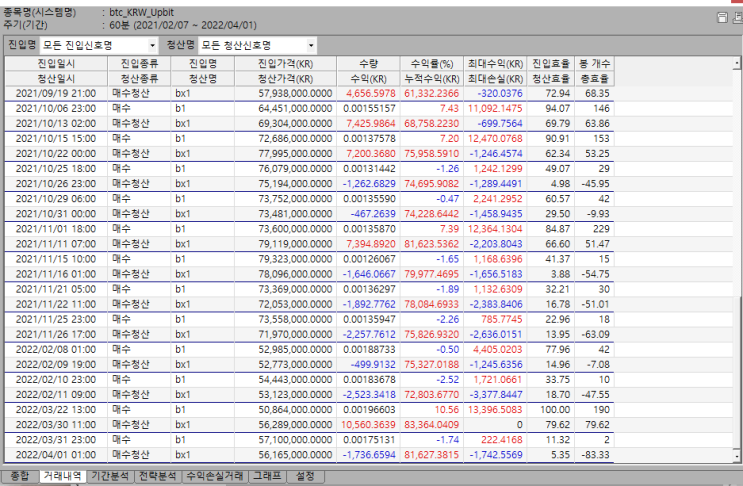Click the 진입가격(KR) column header

[x=285, y=63]
